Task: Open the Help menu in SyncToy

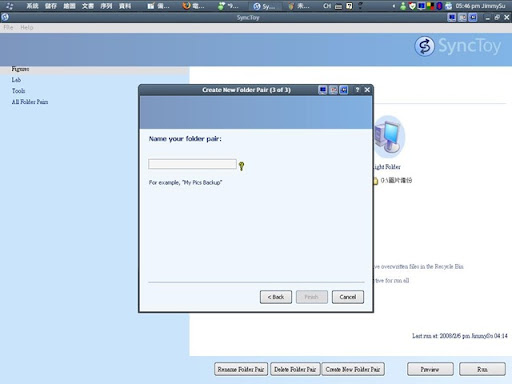Action: pyautogui.click(x=27, y=27)
